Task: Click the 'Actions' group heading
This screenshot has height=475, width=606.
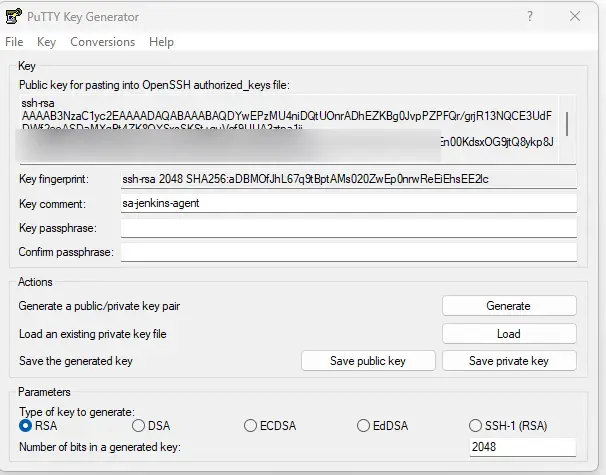Action: click(35, 282)
